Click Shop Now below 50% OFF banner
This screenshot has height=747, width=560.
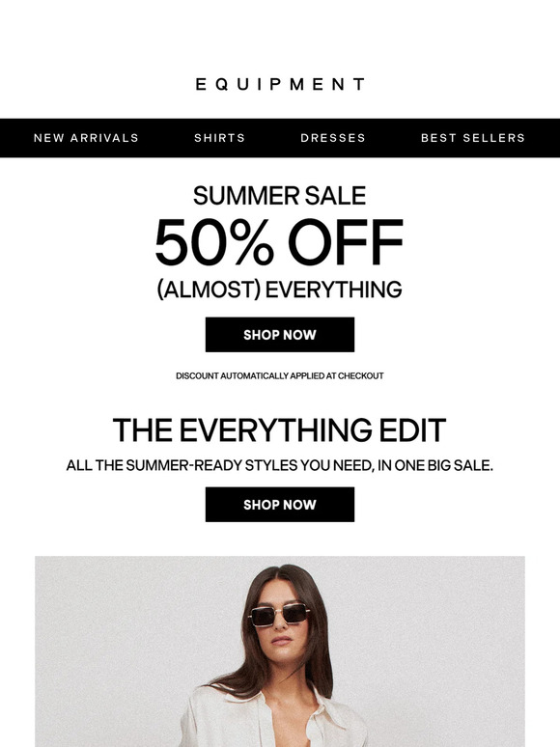click(x=280, y=335)
